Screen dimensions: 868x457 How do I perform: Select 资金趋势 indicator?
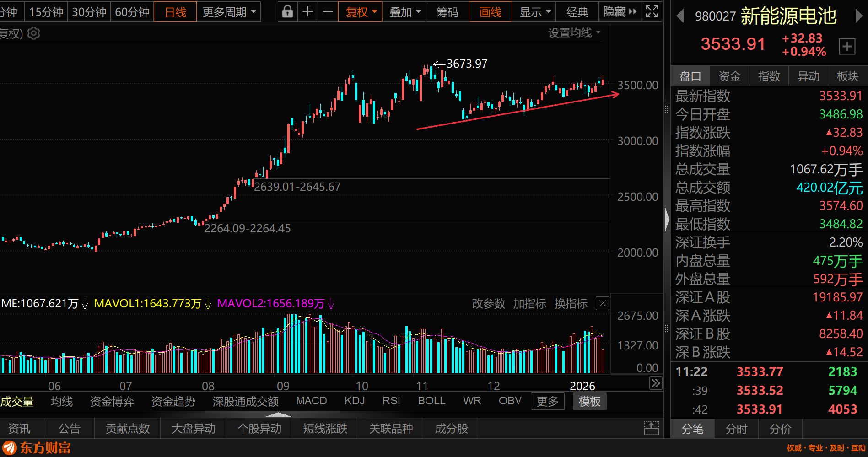(x=173, y=402)
